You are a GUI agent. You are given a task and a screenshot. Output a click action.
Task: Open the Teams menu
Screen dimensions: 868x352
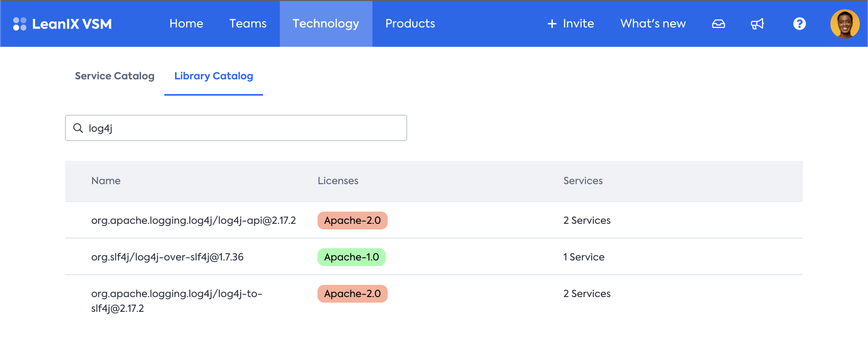(248, 24)
